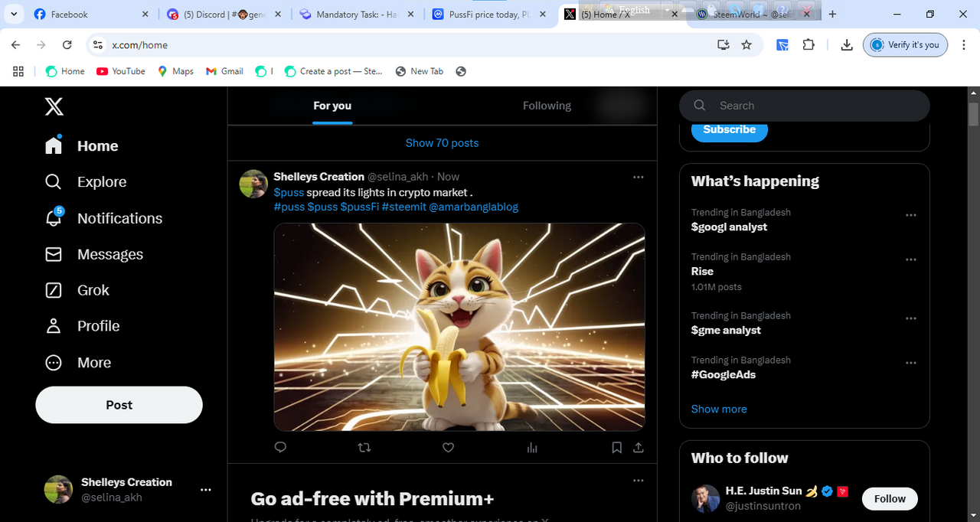Open more options on Shelleys Creation post
This screenshot has width=980, height=522.
[639, 177]
